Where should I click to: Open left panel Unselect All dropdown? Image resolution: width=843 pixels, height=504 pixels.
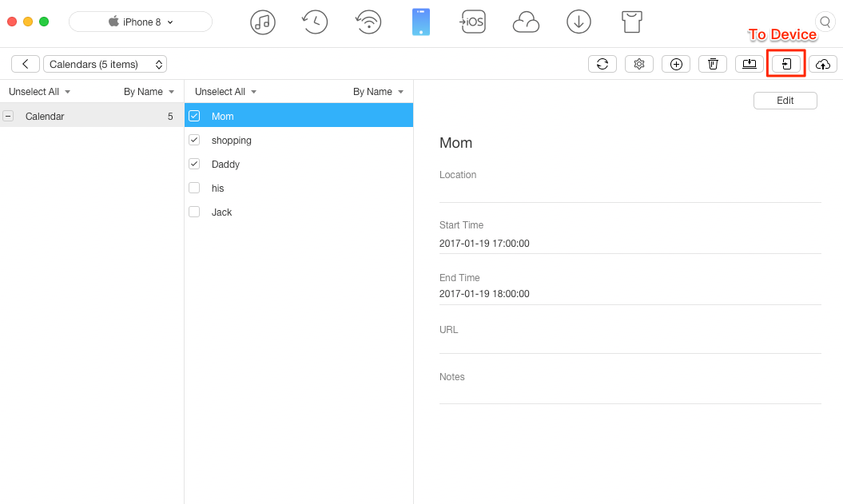39,91
